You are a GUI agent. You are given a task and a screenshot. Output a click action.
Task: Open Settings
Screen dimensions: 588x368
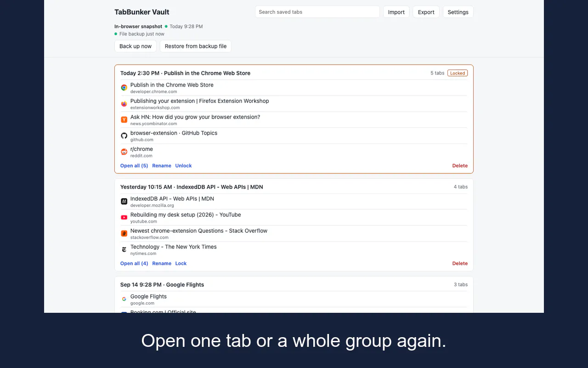(458, 12)
